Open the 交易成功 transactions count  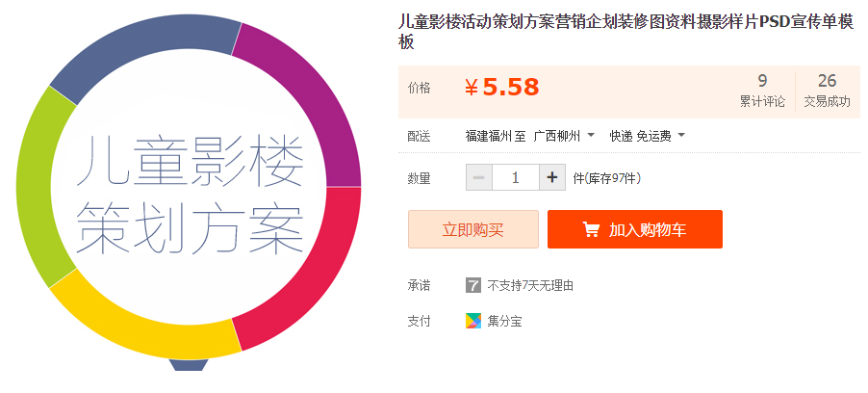[827, 91]
